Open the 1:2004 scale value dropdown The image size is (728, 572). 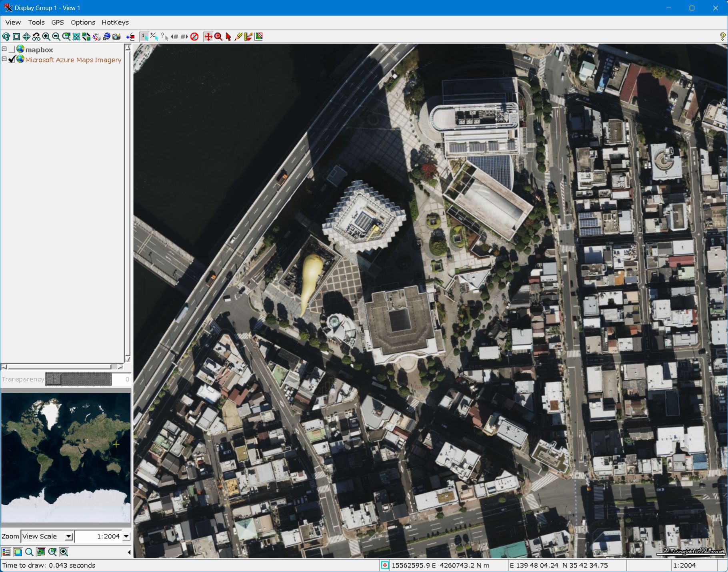(x=126, y=536)
